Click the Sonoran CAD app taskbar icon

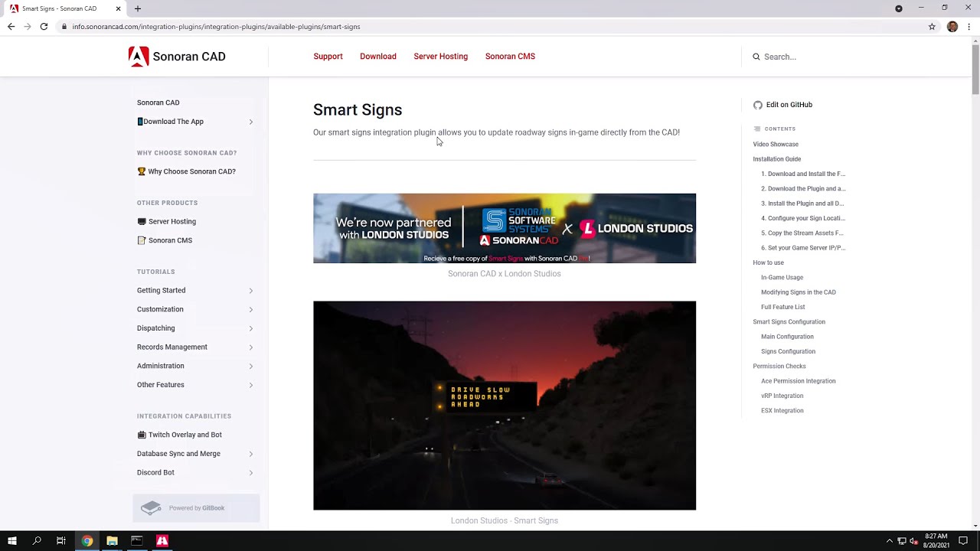tap(162, 541)
